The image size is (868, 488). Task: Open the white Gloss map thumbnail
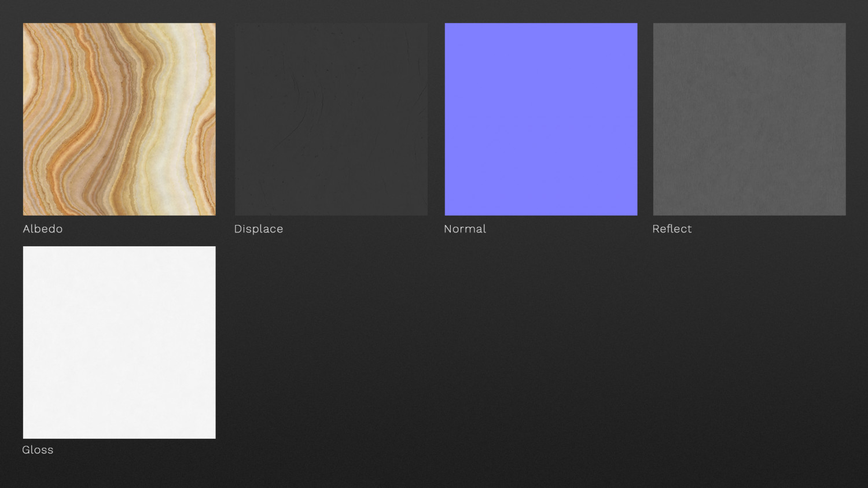(x=119, y=342)
